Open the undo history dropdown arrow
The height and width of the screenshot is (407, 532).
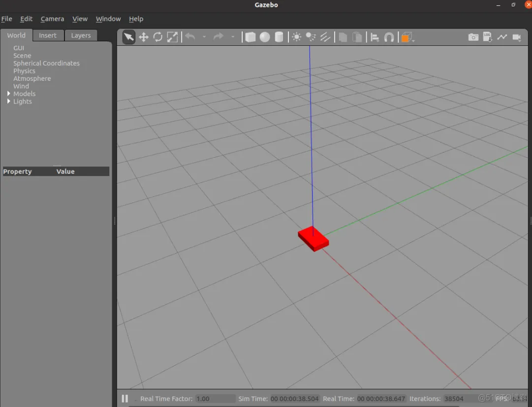(x=204, y=36)
